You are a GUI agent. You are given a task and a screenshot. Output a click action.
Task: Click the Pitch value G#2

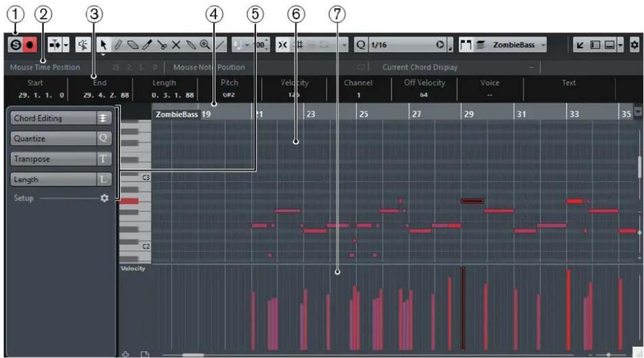click(229, 95)
